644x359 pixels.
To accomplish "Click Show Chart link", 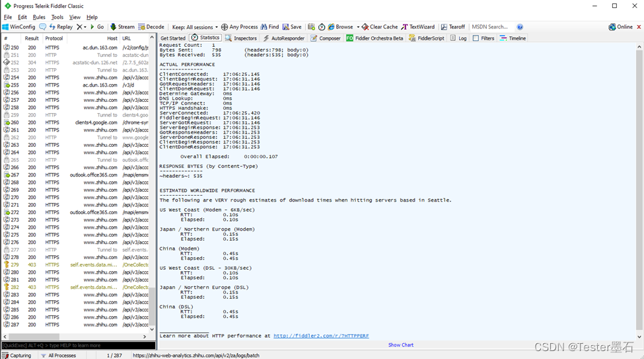I will 401,345.
